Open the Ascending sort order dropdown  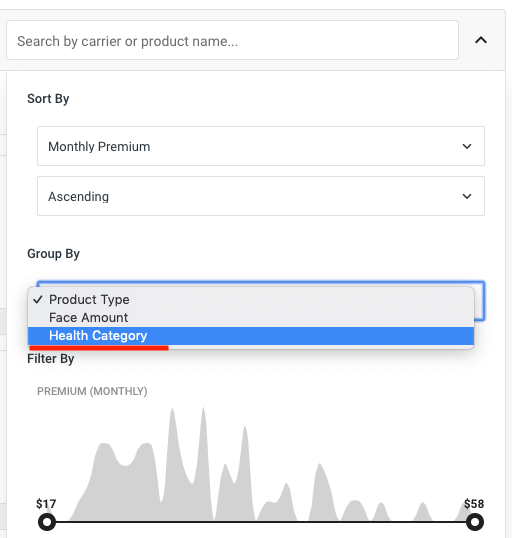pyautogui.click(x=261, y=196)
